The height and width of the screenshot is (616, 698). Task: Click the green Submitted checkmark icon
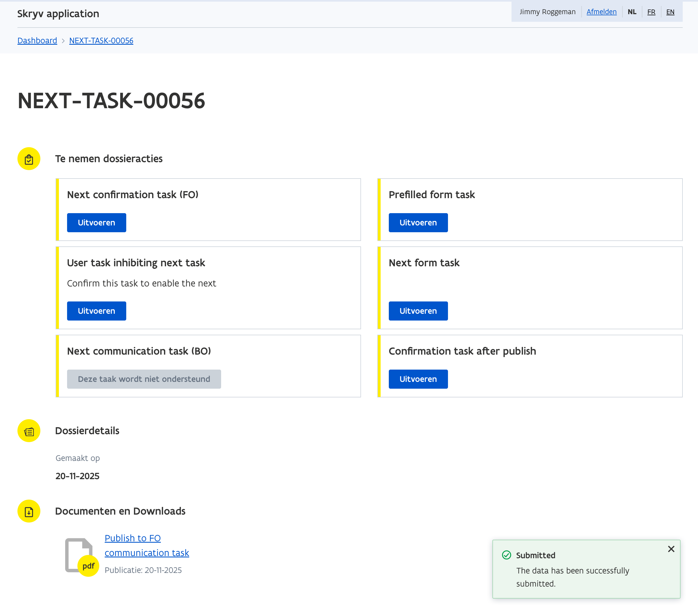[x=506, y=555]
